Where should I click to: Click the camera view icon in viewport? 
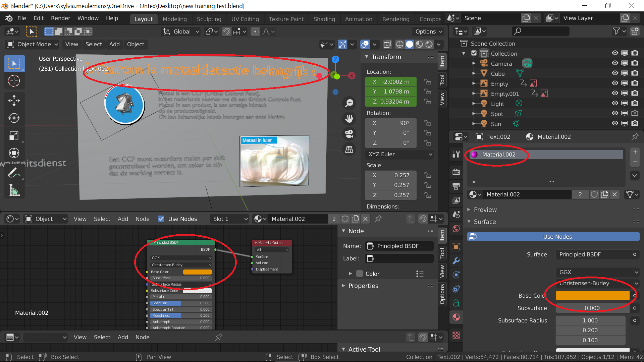coord(349,134)
